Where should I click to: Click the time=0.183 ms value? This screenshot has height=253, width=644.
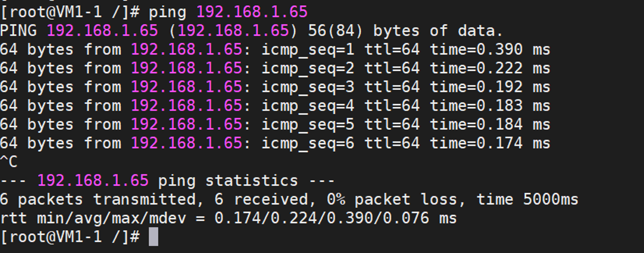click(x=490, y=106)
